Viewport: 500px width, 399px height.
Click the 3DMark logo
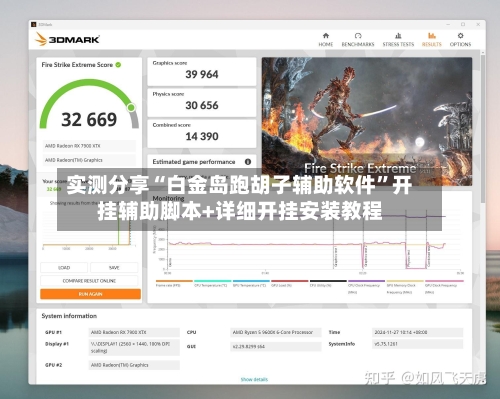coord(67,39)
